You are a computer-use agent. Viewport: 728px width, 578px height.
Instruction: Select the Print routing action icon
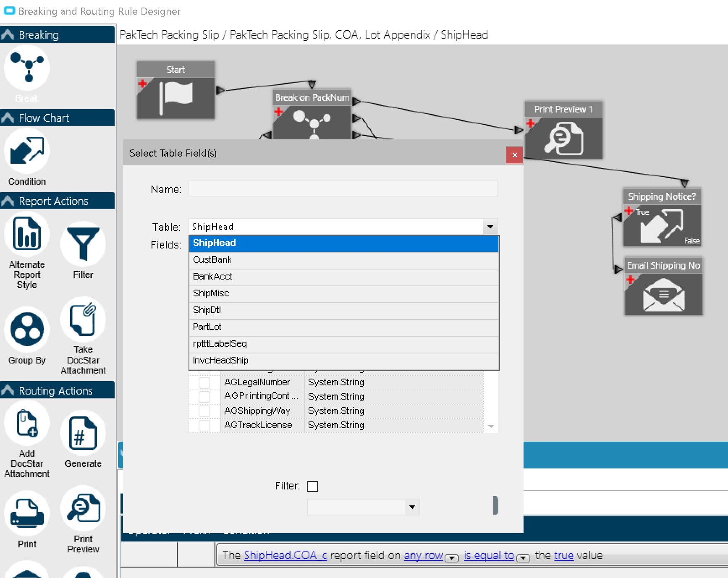coord(27,514)
